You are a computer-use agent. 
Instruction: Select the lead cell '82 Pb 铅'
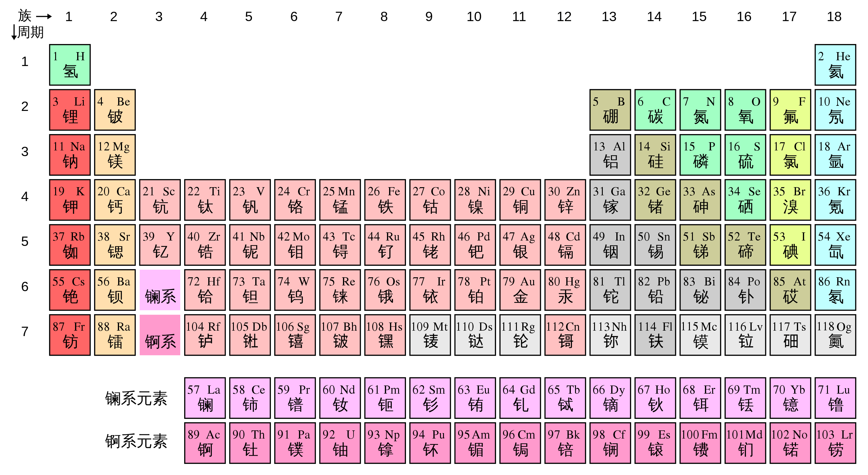(x=655, y=290)
